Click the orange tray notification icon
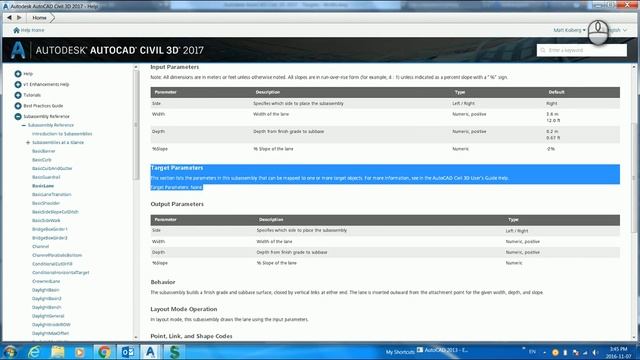 (555, 352)
